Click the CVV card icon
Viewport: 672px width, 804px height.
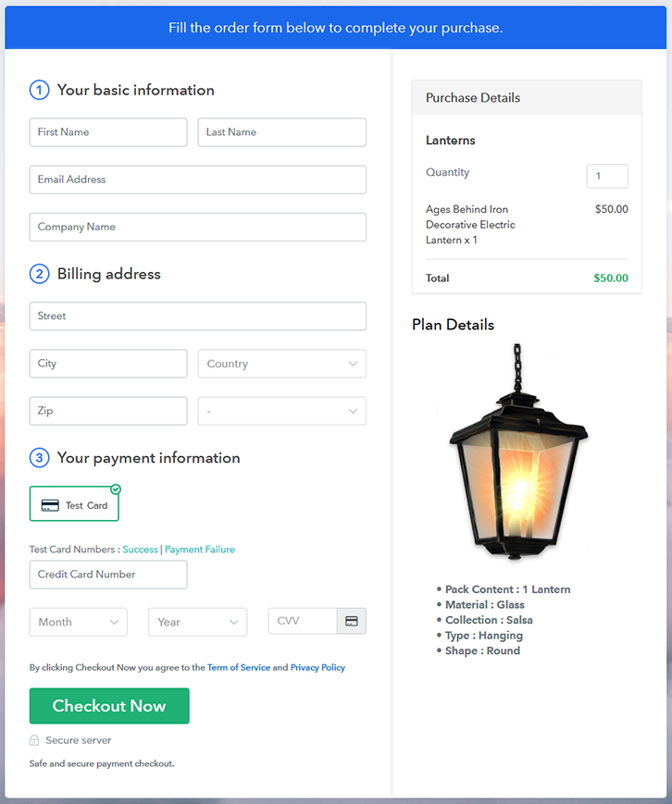point(352,621)
